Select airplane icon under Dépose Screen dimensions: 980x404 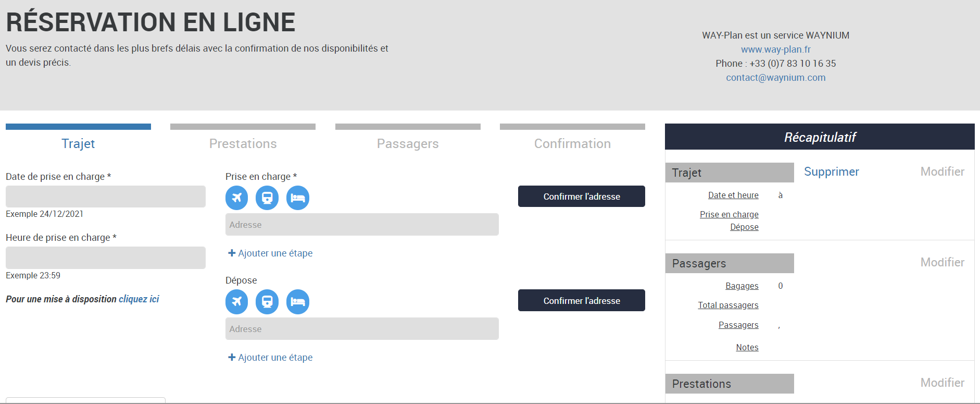(x=237, y=302)
